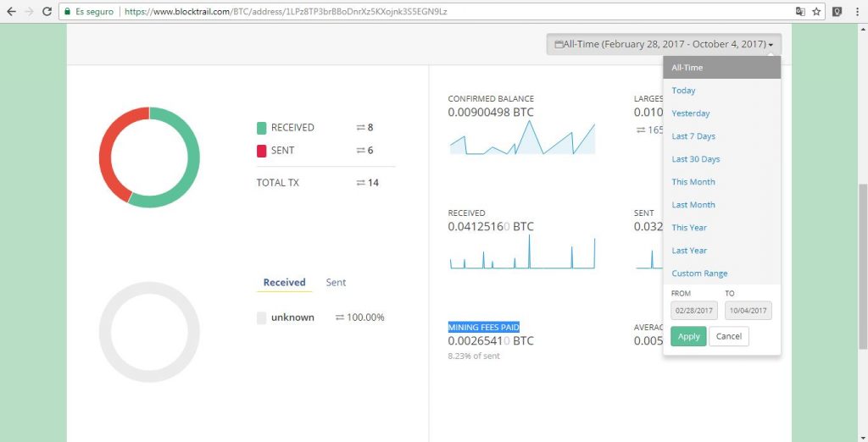
Task: Open the browser three-dot menu
Action: pyautogui.click(x=857, y=12)
